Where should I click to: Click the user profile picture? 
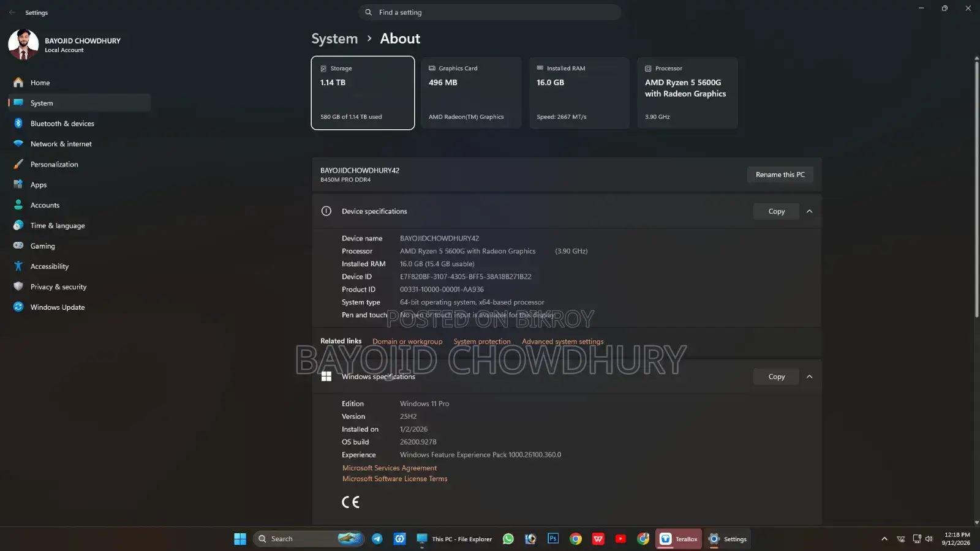pos(23,45)
